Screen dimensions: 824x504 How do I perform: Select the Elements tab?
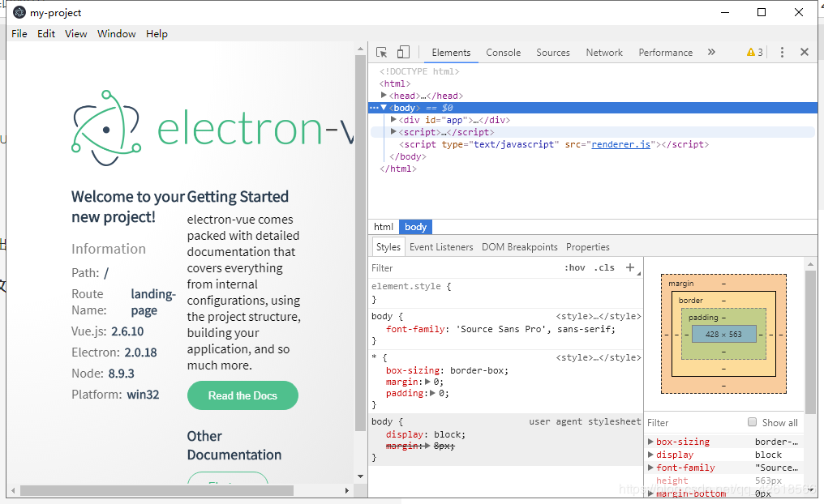pyautogui.click(x=451, y=53)
